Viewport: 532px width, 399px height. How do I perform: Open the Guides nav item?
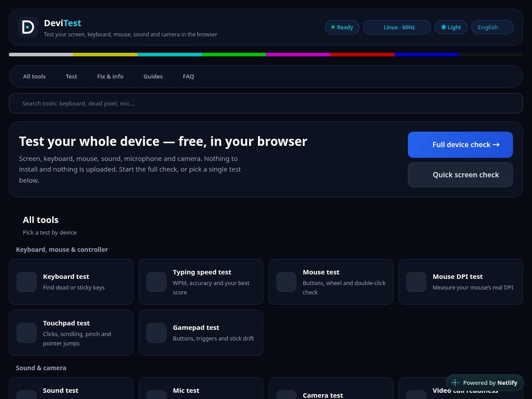click(153, 76)
